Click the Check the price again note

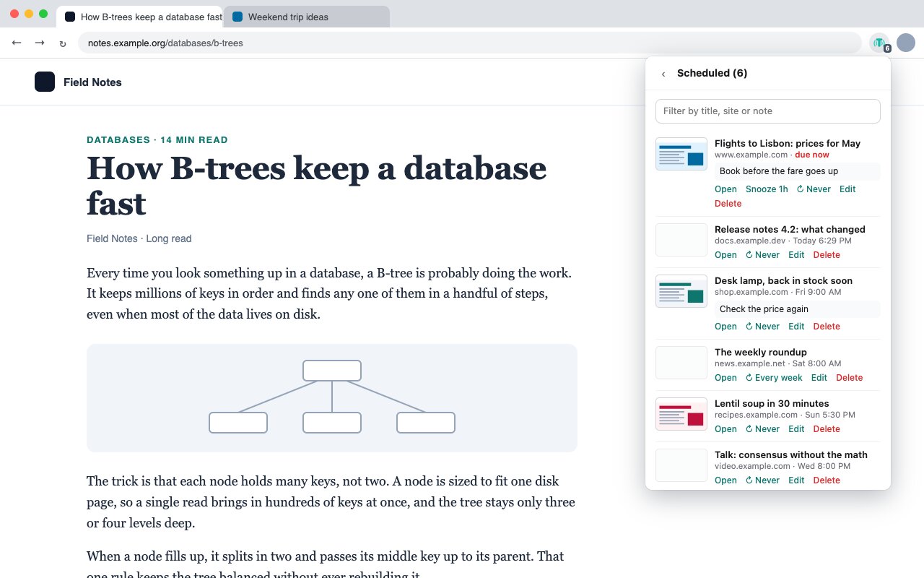pos(798,309)
